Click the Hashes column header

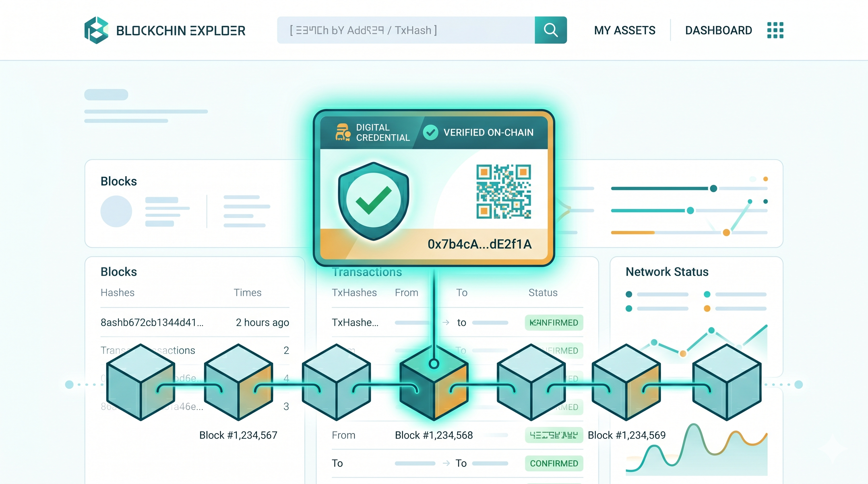click(x=118, y=292)
